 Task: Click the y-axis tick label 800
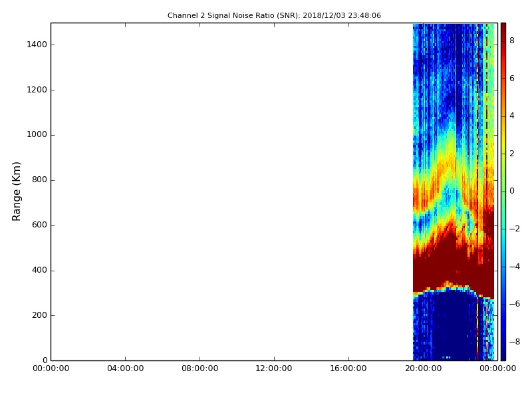pyautogui.click(x=39, y=180)
